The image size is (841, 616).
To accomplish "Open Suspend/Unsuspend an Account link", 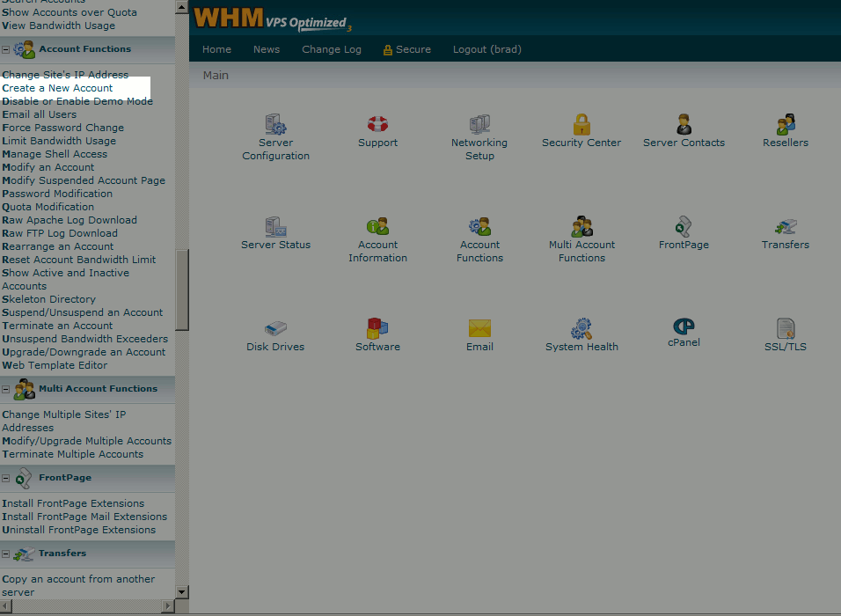I will [83, 312].
